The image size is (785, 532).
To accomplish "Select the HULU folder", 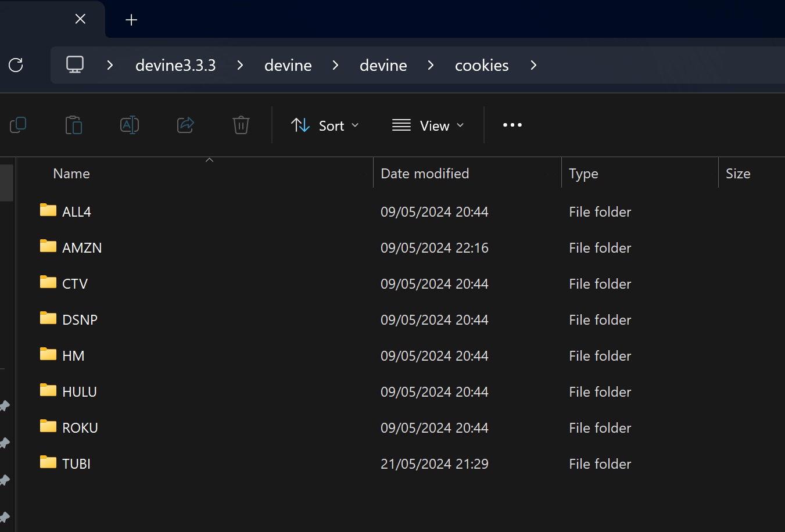I will click(80, 392).
